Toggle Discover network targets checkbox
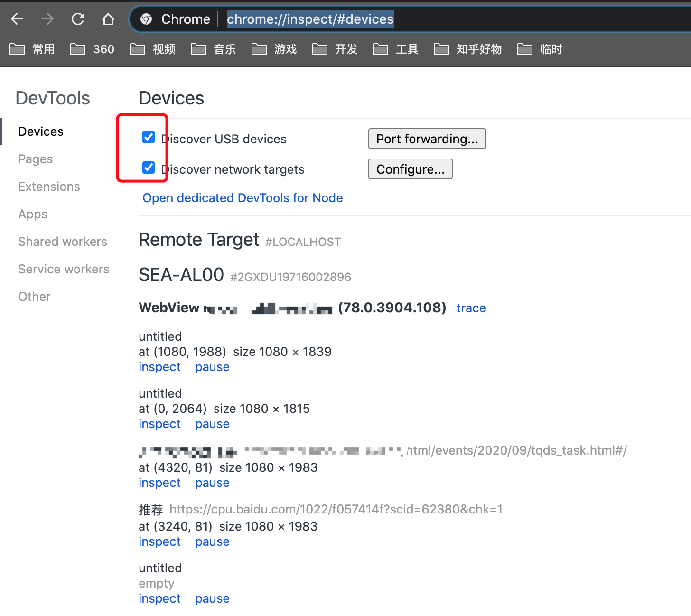This screenshot has height=616, width=691. coord(149,168)
